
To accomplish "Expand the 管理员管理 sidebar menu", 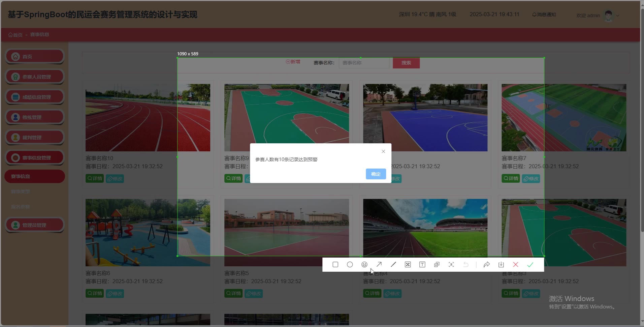I will pyautogui.click(x=34, y=225).
